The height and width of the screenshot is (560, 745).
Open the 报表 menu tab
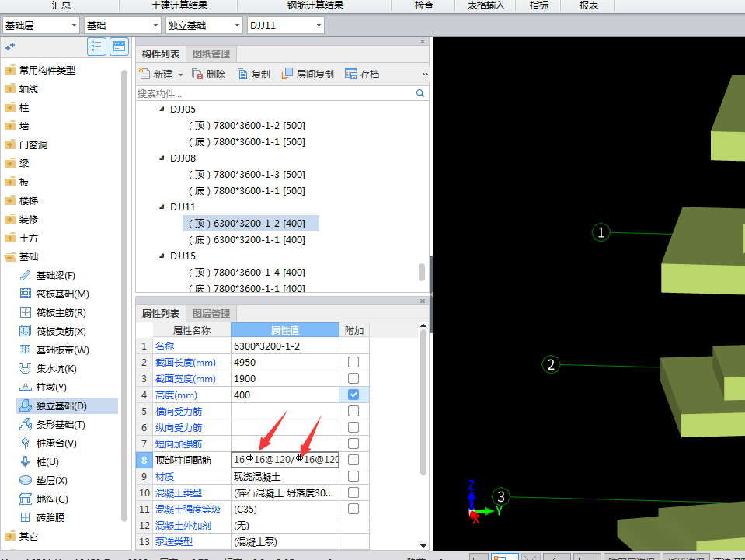[x=589, y=5]
